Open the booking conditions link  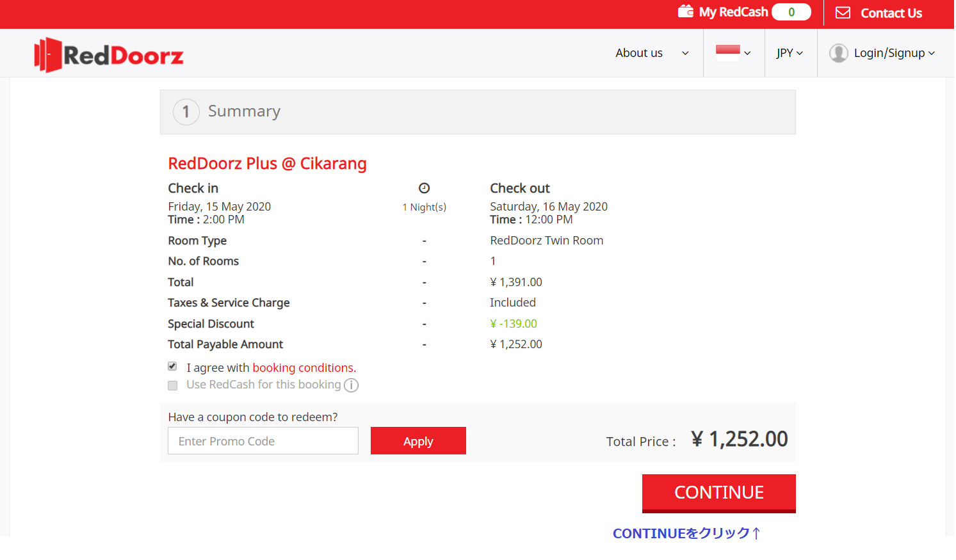click(304, 368)
